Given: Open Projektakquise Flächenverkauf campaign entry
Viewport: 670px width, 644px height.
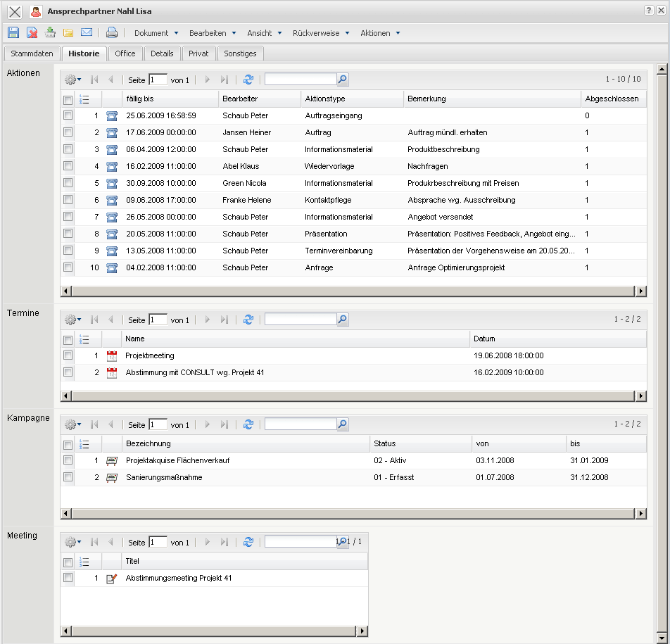Looking at the screenshot, I should coord(177,460).
